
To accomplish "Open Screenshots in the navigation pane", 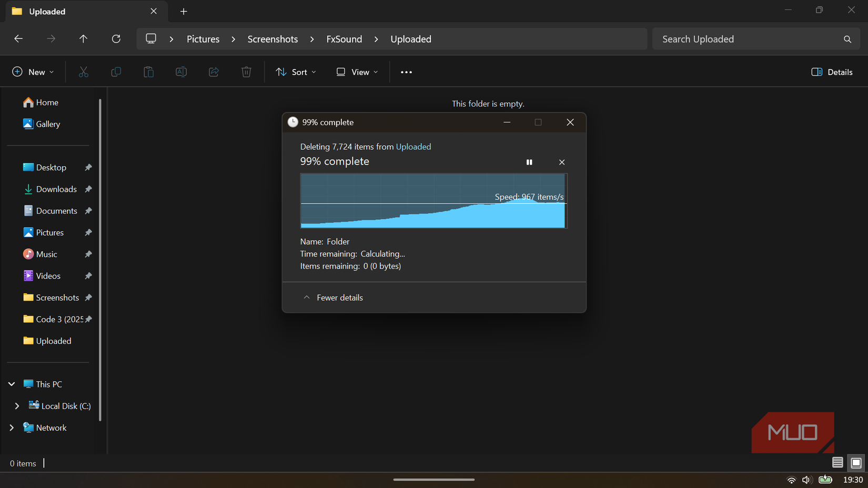I will coord(52,298).
